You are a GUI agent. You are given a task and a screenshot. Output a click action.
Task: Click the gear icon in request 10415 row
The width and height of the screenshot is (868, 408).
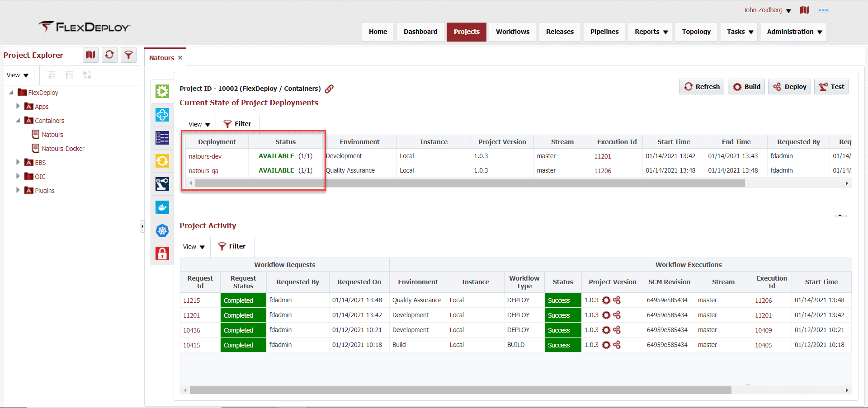coord(606,345)
